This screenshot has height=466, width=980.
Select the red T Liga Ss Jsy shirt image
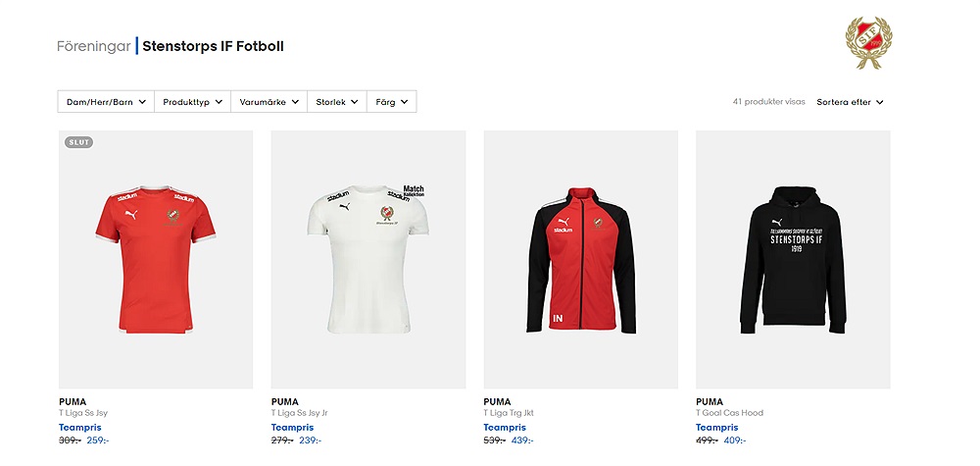click(x=156, y=259)
